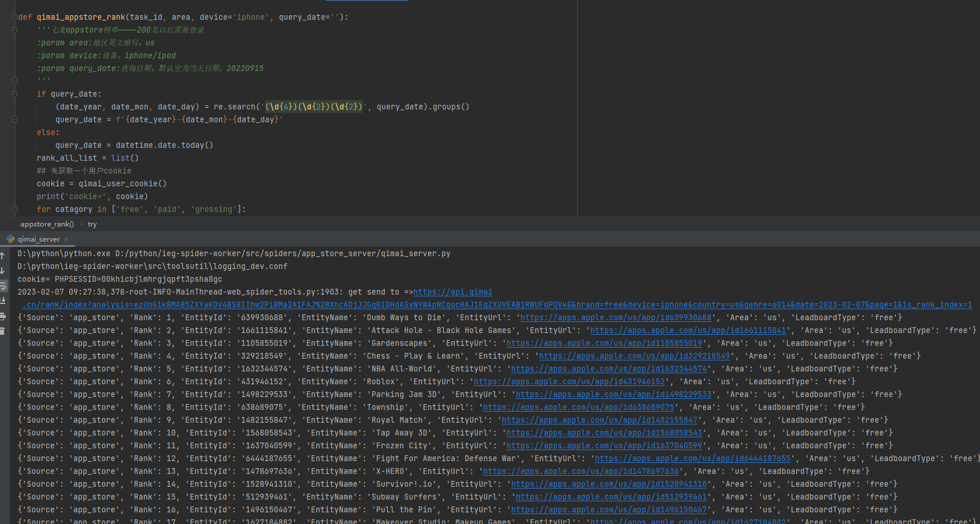Toggle the Soft-Wrap console icon

3,286
